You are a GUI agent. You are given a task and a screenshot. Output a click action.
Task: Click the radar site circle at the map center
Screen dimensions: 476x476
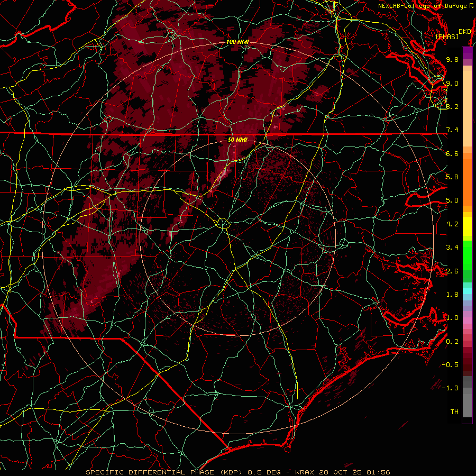[x=222, y=223]
